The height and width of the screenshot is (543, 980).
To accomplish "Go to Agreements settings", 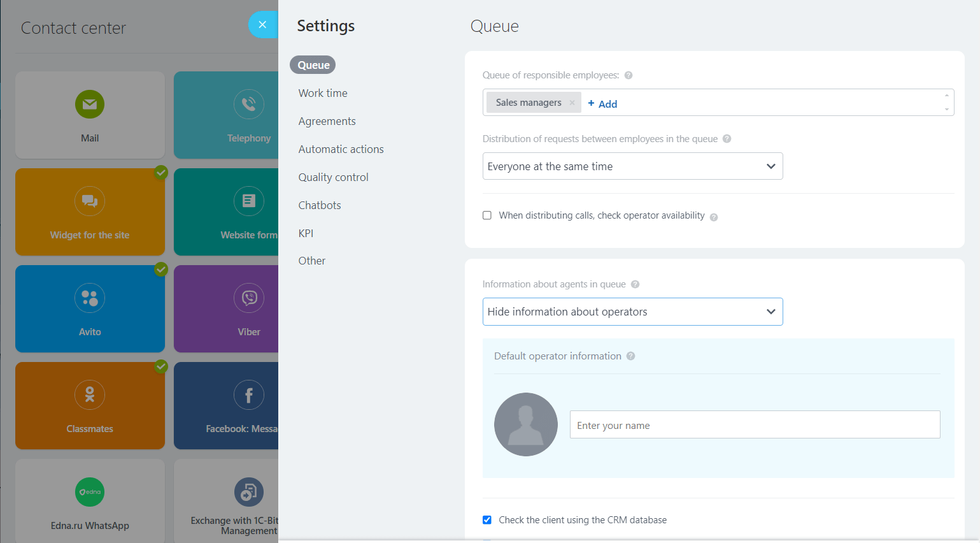I will pos(327,121).
